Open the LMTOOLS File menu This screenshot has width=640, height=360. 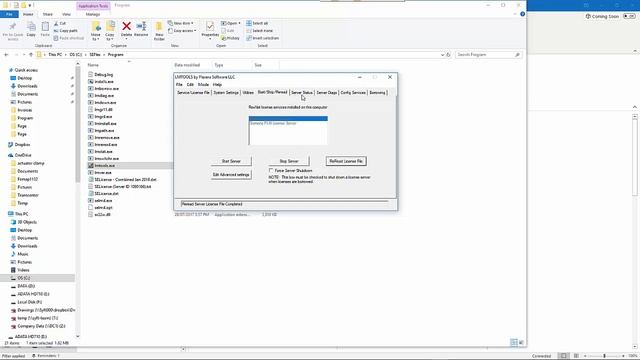pos(179,84)
